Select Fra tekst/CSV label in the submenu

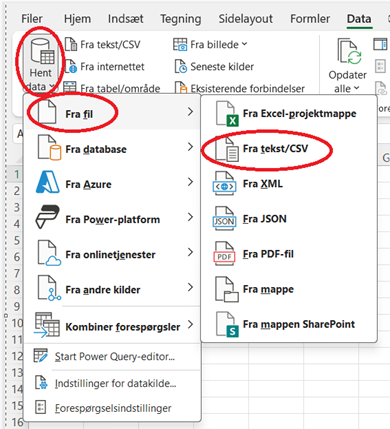275,149
